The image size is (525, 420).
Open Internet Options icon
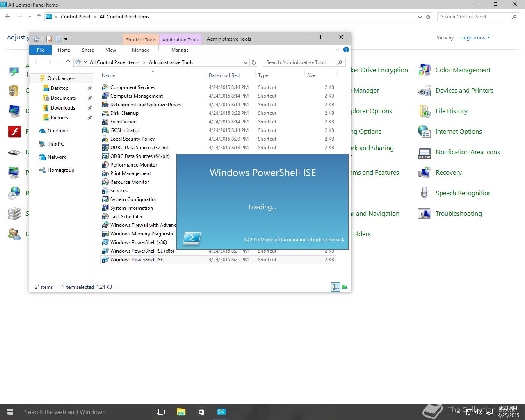(424, 132)
